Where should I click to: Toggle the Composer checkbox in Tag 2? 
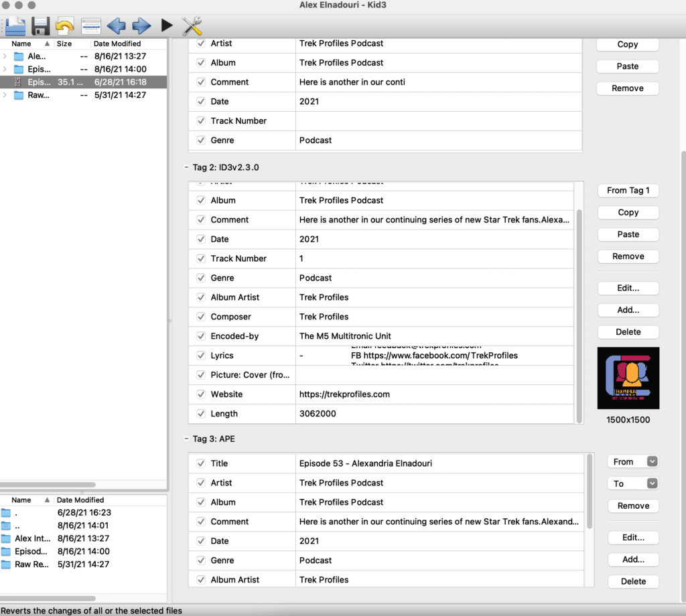click(201, 317)
